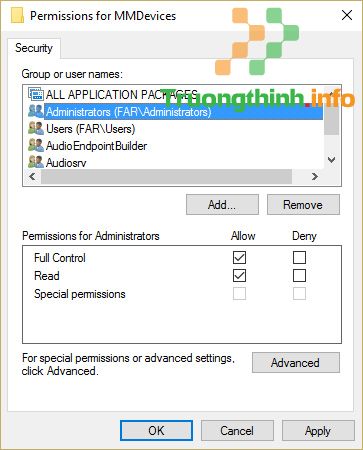This screenshot has height=450, width=363.
Task: Remove the selected group or user
Action: (303, 205)
